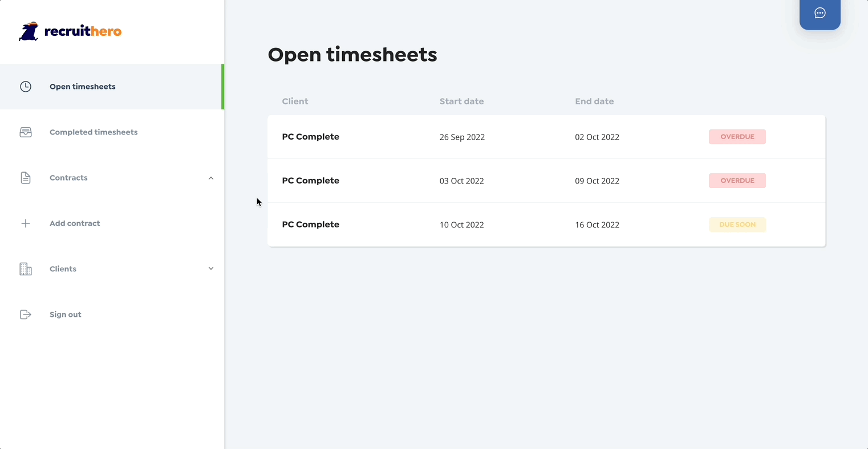This screenshot has height=449, width=868.
Task: Click OVERDUE badge for 09 Oct 2022 row
Action: (737, 181)
